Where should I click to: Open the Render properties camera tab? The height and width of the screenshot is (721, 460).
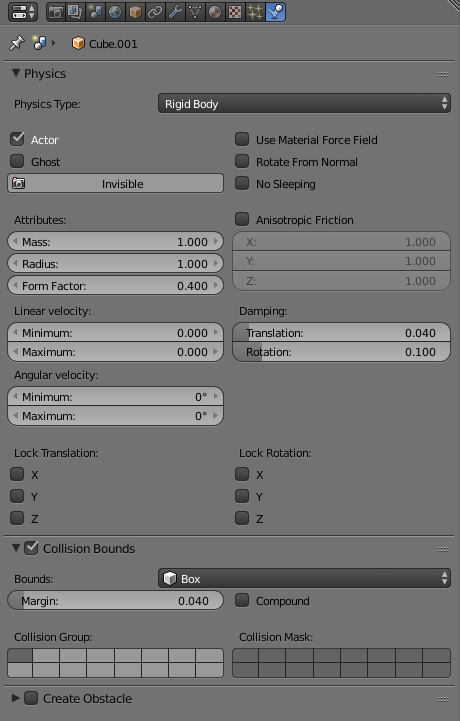point(56,12)
